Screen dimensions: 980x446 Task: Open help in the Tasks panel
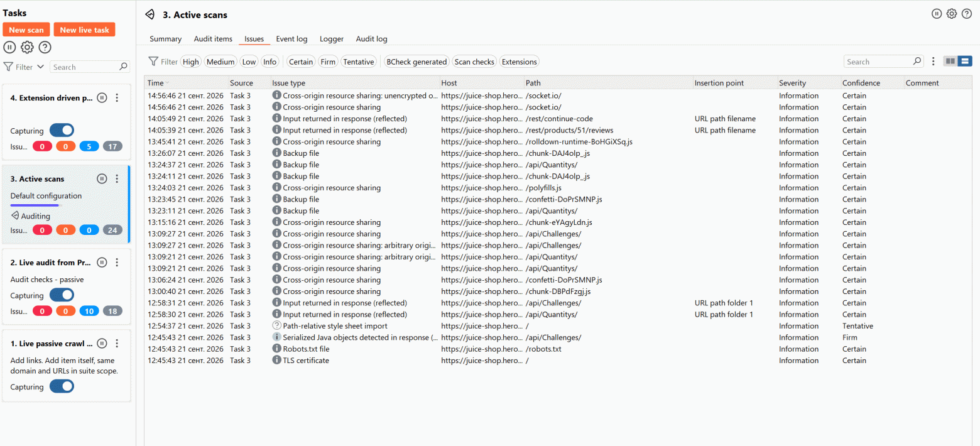[45, 47]
